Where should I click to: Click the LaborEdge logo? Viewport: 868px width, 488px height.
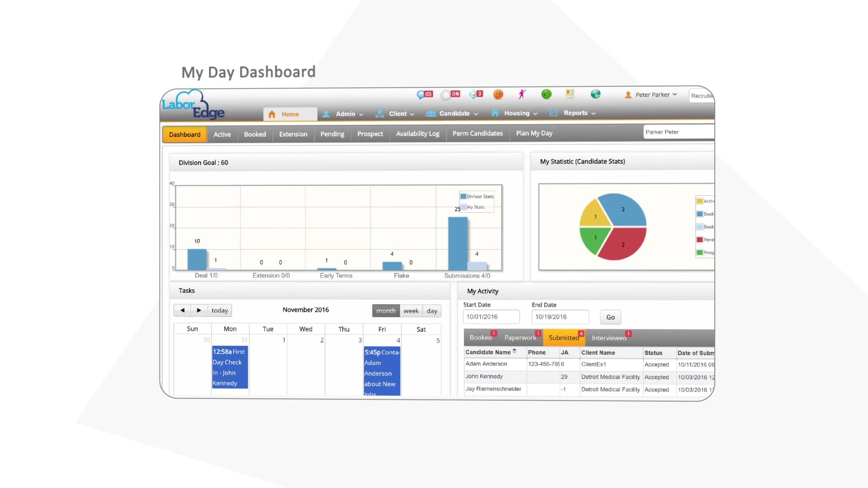193,105
